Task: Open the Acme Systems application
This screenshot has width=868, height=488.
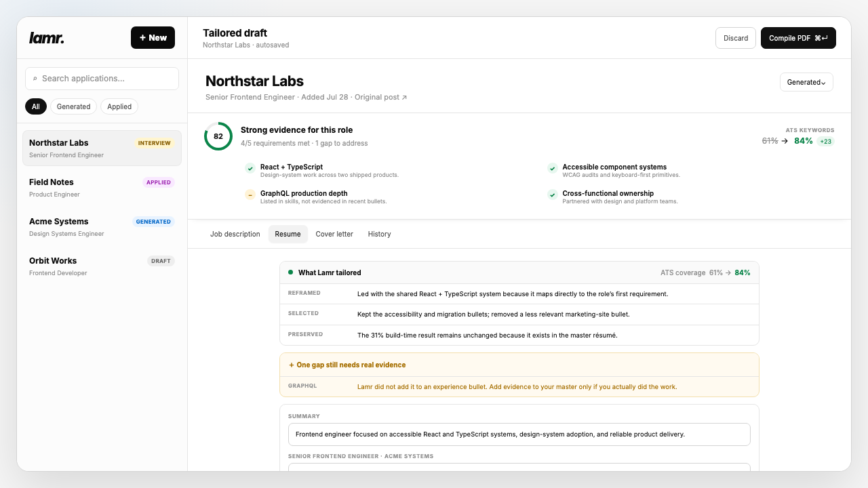Action: tap(102, 226)
